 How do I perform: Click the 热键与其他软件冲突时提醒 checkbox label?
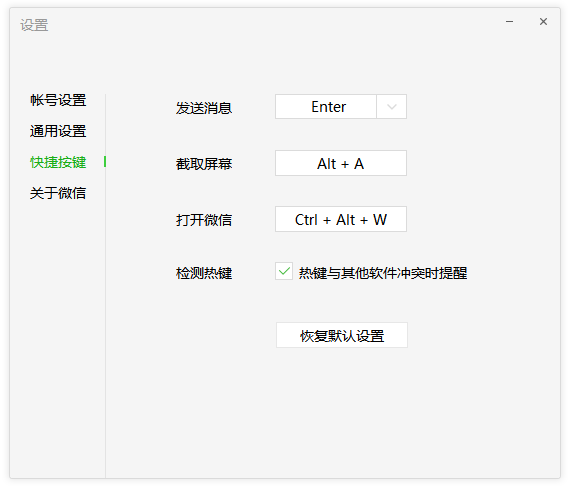(x=383, y=273)
